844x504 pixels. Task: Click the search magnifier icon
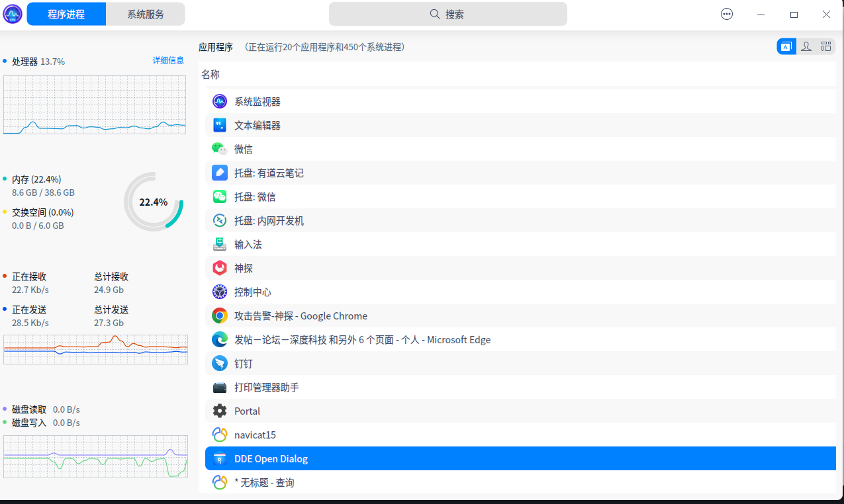[435, 14]
